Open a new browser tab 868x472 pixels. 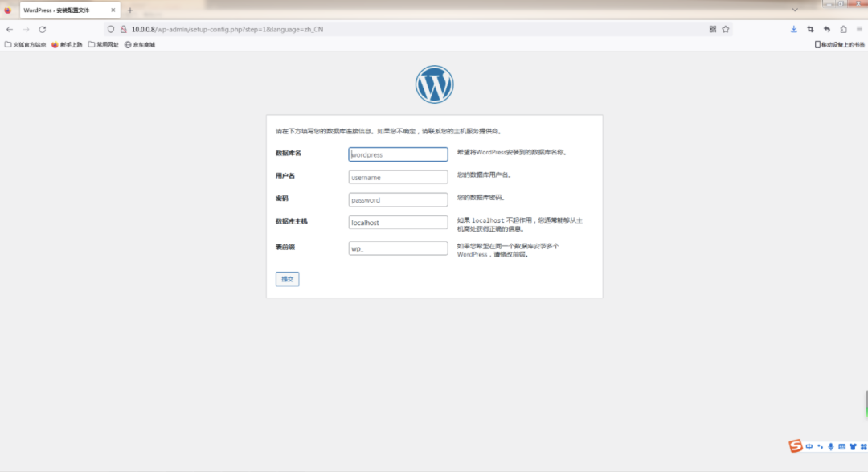coord(130,10)
